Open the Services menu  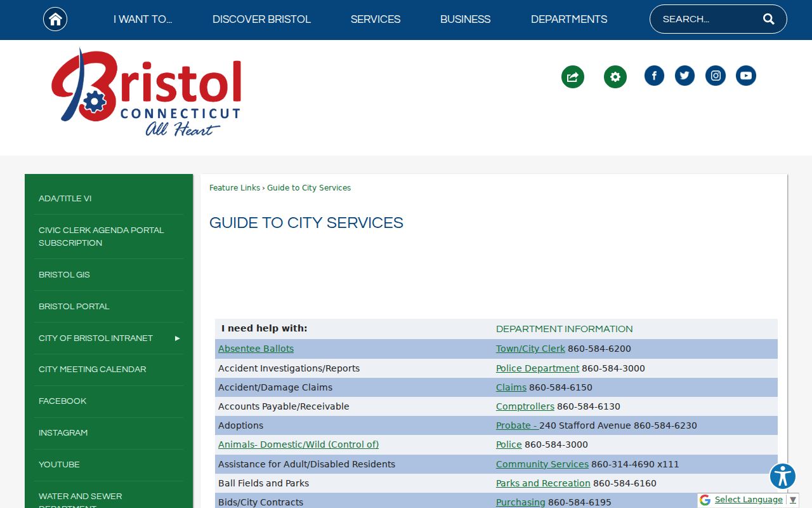tap(376, 19)
